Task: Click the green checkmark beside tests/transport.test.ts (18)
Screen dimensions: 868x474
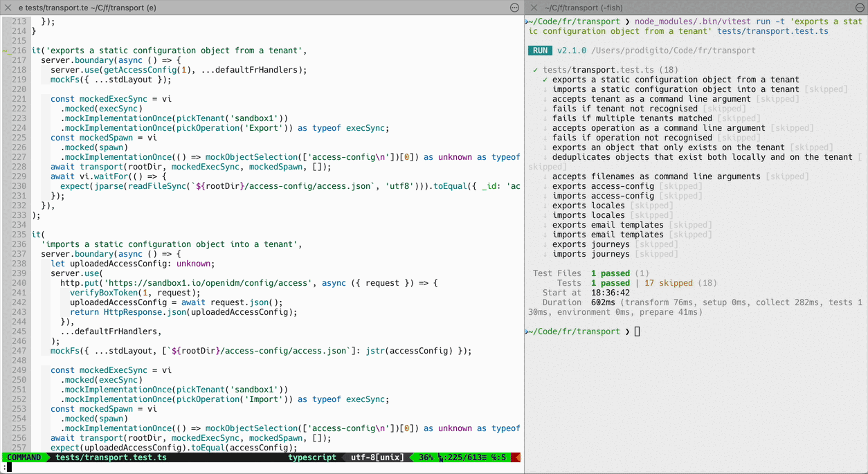Action: click(x=536, y=70)
